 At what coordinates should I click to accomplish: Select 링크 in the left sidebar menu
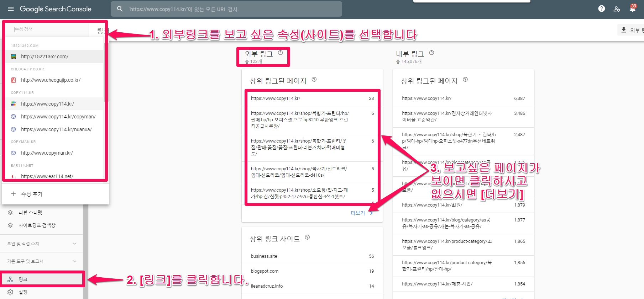coord(23,279)
